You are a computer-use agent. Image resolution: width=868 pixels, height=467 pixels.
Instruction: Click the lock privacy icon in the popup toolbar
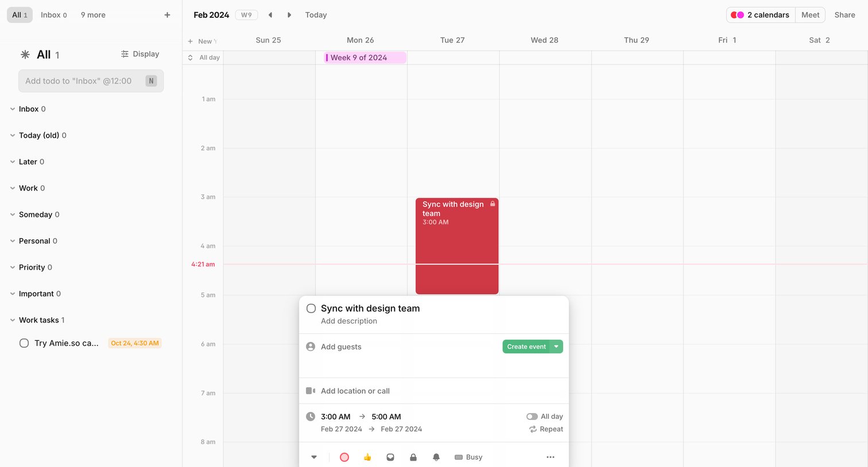coord(413,457)
